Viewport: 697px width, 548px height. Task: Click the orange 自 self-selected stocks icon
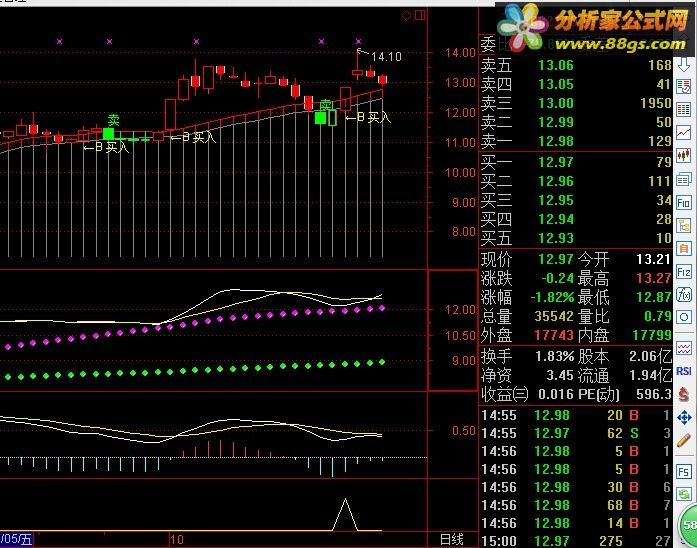(x=684, y=248)
